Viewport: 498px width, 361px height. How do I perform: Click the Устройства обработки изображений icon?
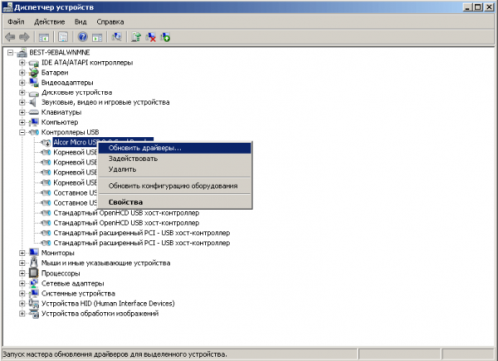[x=34, y=313]
